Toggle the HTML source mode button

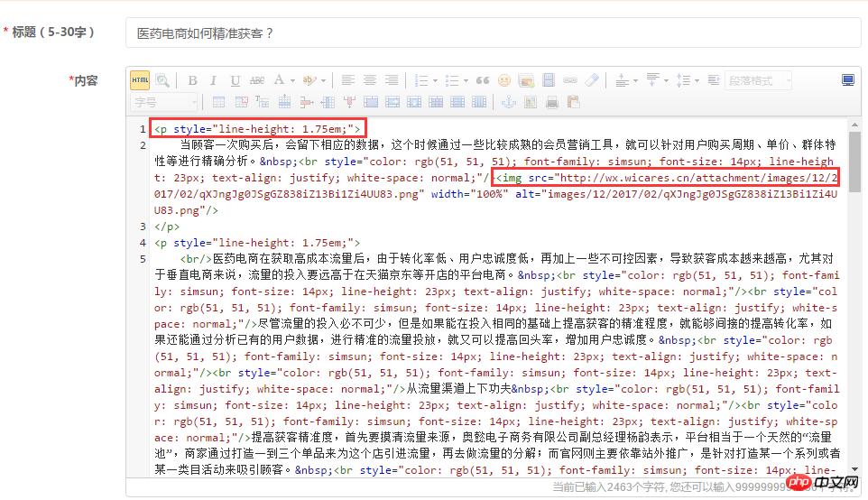click(140, 80)
